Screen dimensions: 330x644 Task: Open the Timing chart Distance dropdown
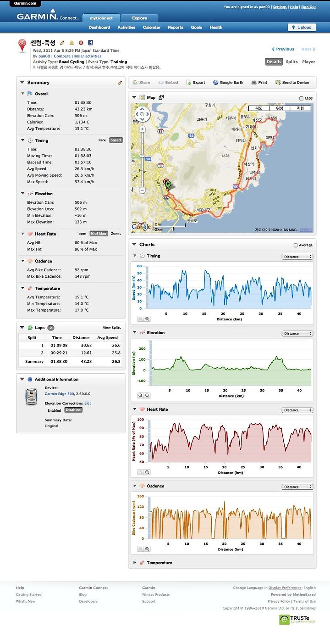[297, 257]
